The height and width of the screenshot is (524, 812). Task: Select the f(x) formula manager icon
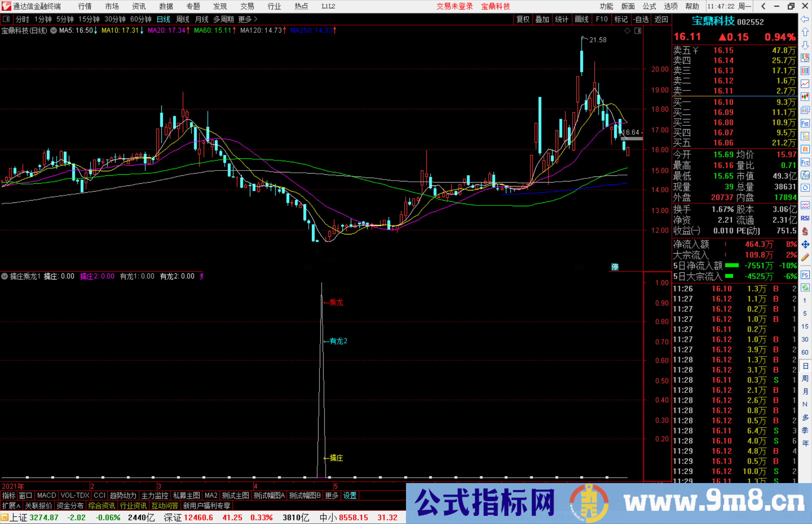pos(805,175)
